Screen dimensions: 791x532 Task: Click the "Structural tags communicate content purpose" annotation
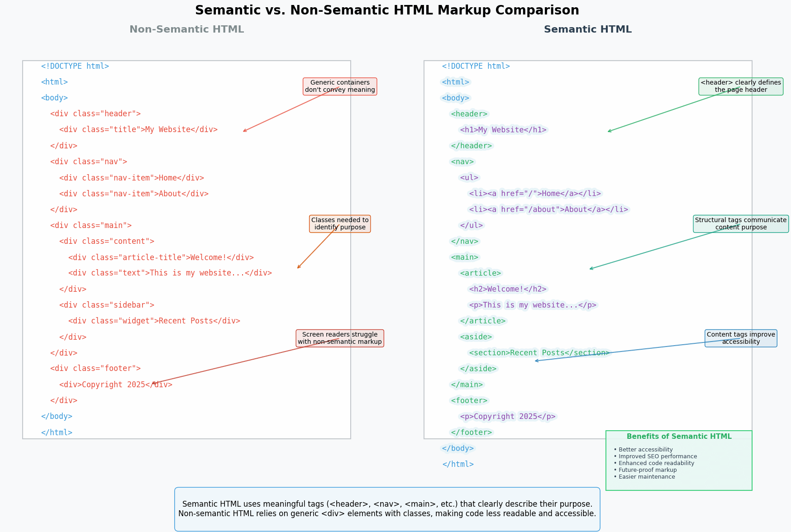pyautogui.click(x=740, y=223)
